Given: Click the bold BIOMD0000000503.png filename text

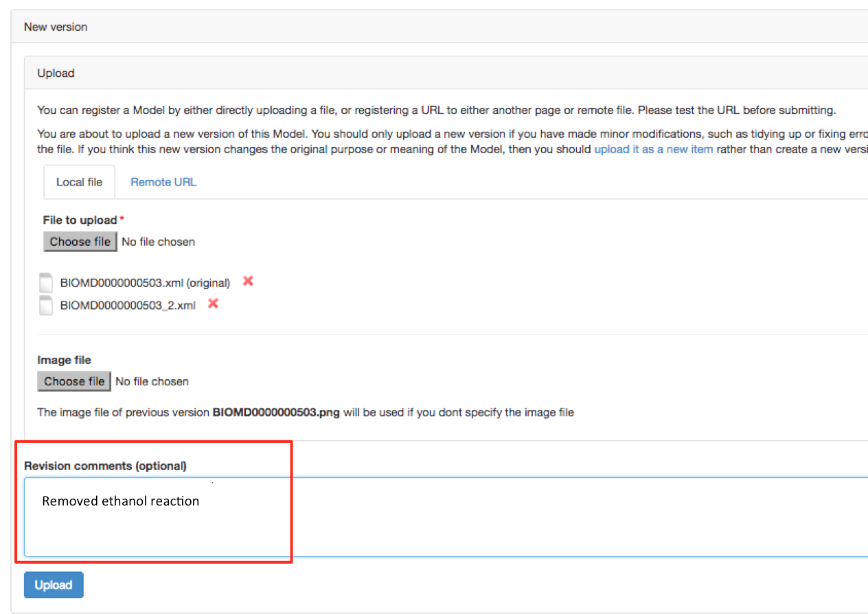Looking at the screenshot, I should click(x=276, y=413).
